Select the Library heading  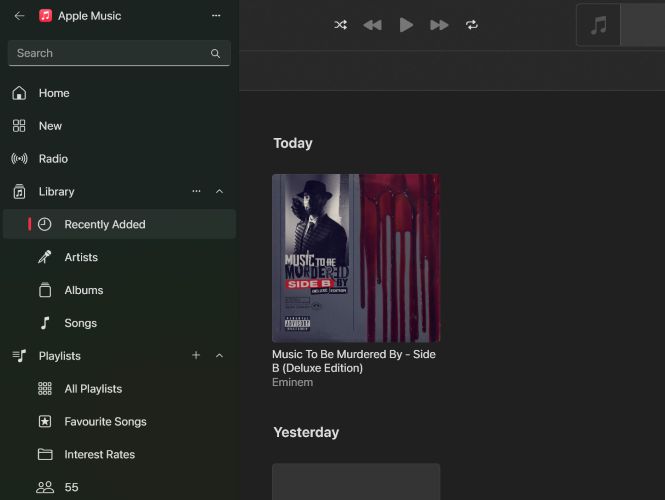click(x=56, y=192)
